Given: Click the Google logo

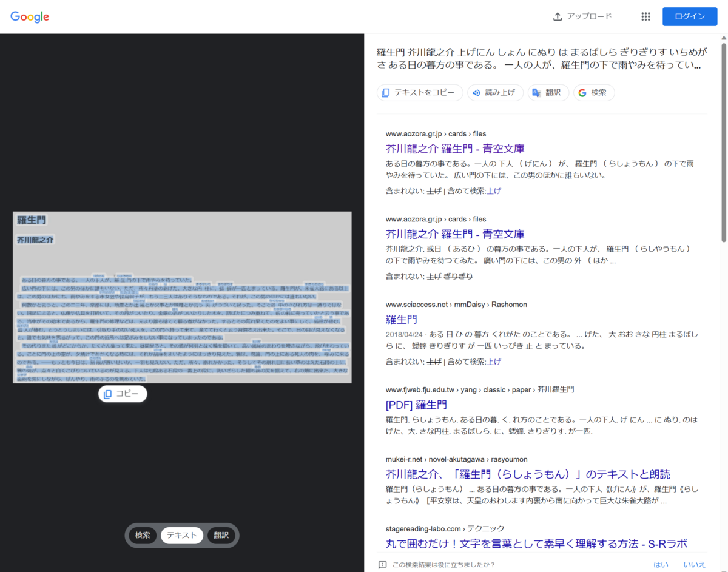Looking at the screenshot, I should pyautogui.click(x=30, y=17).
